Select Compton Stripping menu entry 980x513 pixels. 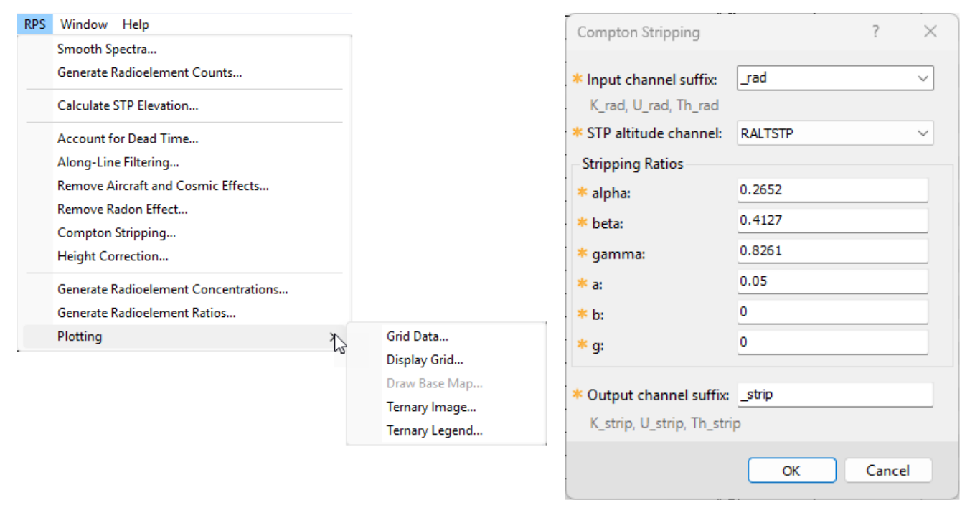(116, 232)
